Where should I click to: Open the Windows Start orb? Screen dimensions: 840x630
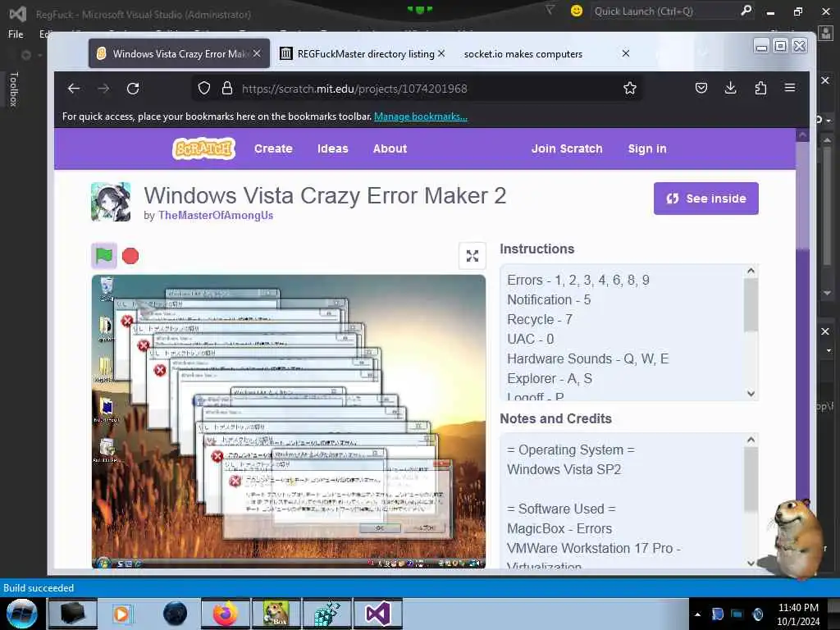coord(21,614)
